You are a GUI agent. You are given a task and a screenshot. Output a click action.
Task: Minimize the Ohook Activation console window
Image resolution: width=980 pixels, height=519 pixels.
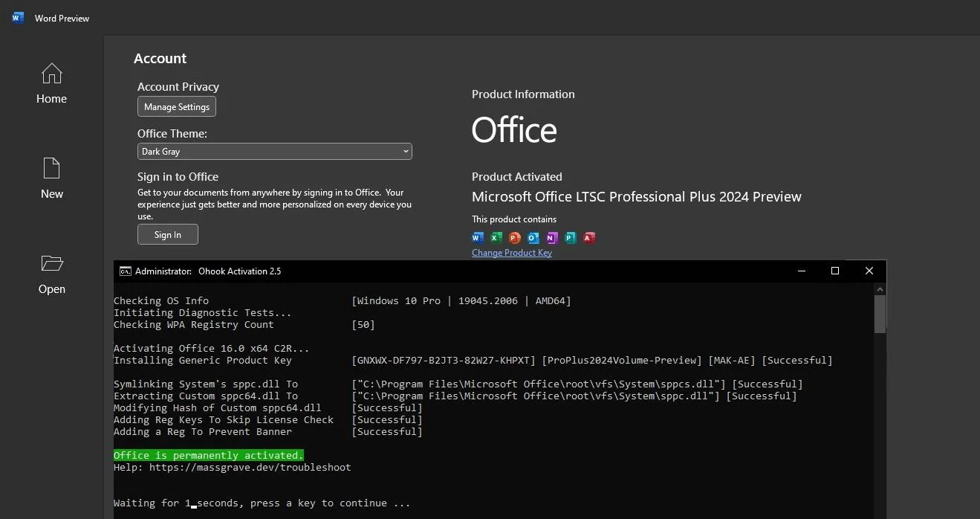click(801, 271)
